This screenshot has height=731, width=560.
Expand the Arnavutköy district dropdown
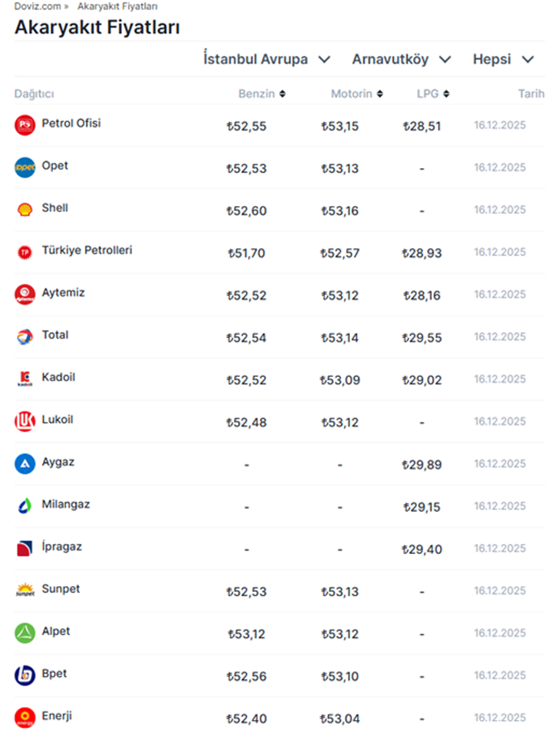(x=401, y=59)
